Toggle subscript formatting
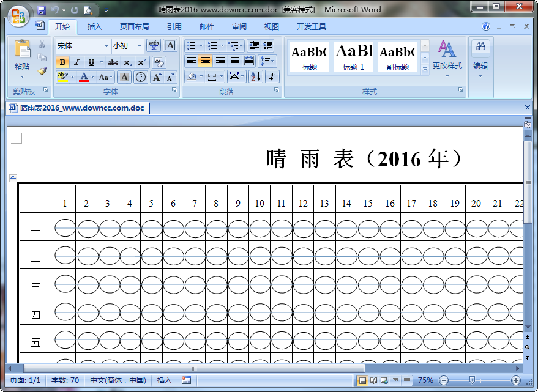Viewport: 538px width, 392px height. 127,62
